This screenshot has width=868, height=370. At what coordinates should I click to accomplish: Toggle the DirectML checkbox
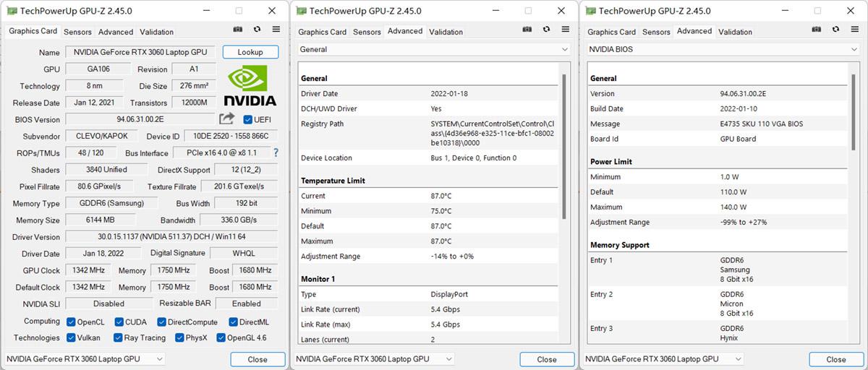[x=233, y=322]
